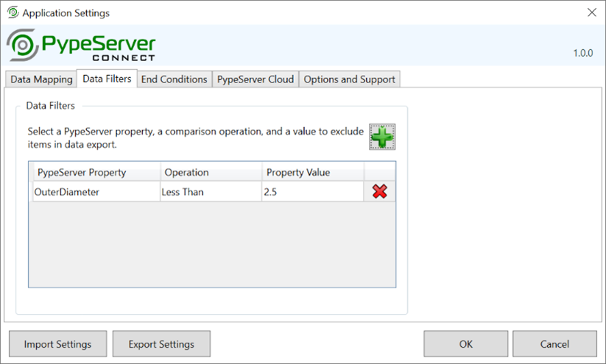Confirm settings with OK
This screenshot has height=364, width=606.
(x=465, y=343)
